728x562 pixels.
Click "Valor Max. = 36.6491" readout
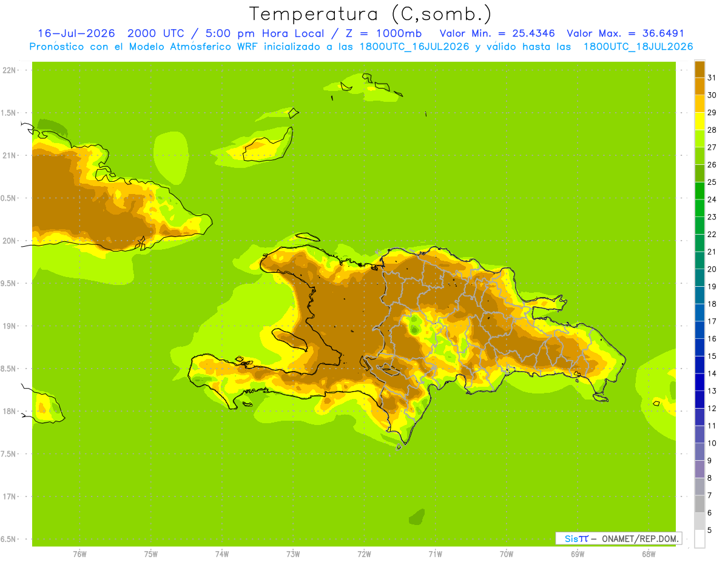(625, 33)
